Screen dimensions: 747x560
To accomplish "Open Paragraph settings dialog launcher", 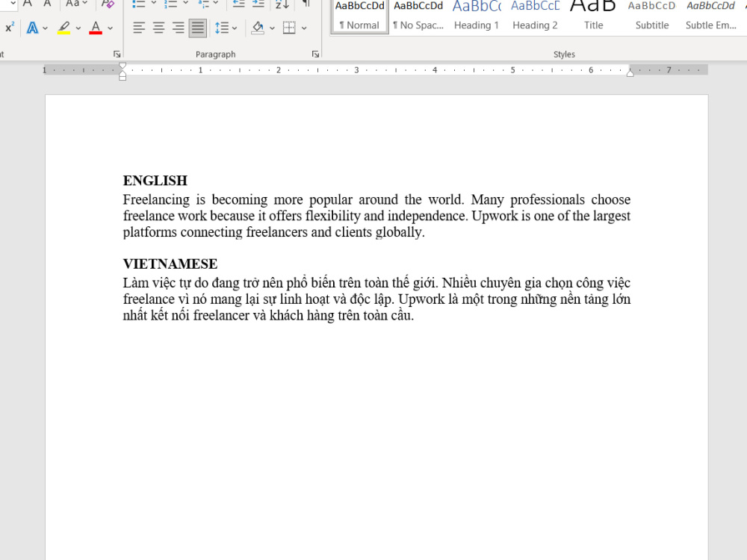I will 315,55.
